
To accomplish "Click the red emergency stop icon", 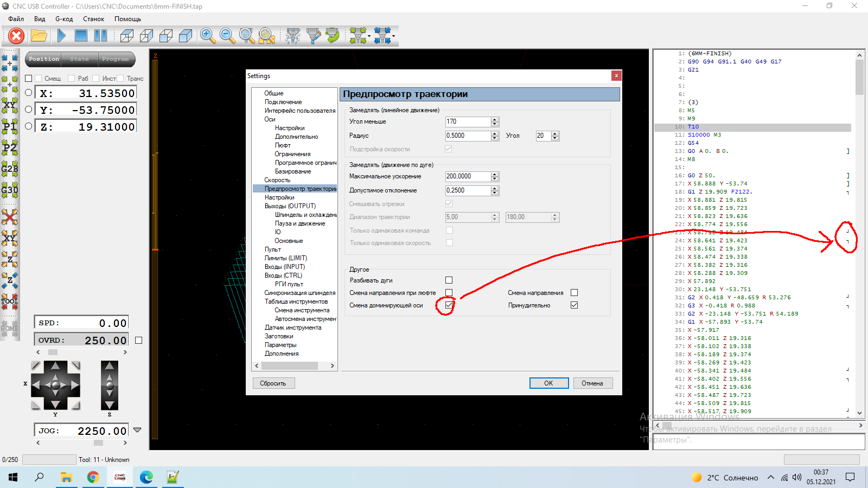I will click(x=17, y=36).
